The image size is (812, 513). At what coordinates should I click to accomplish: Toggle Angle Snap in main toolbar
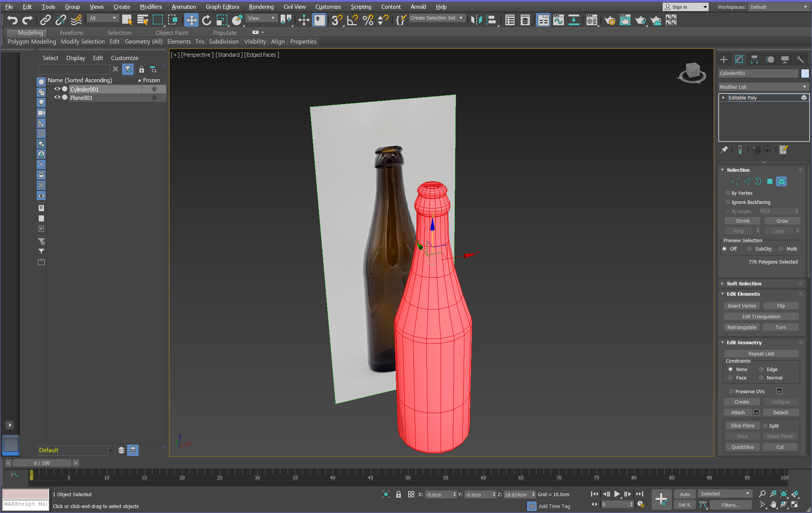[x=352, y=20]
